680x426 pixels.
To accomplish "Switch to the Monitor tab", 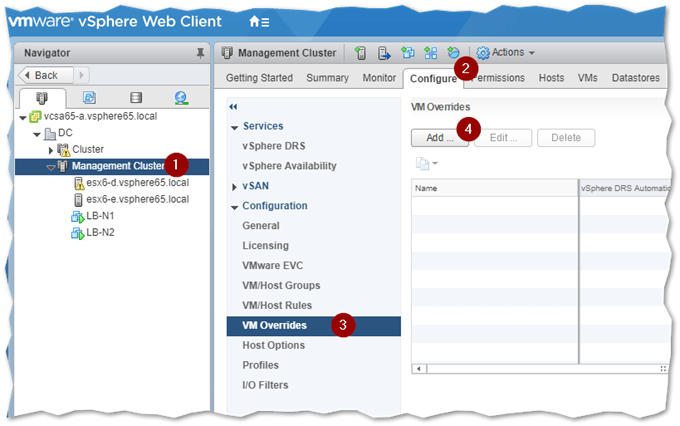I will (x=379, y=78).
